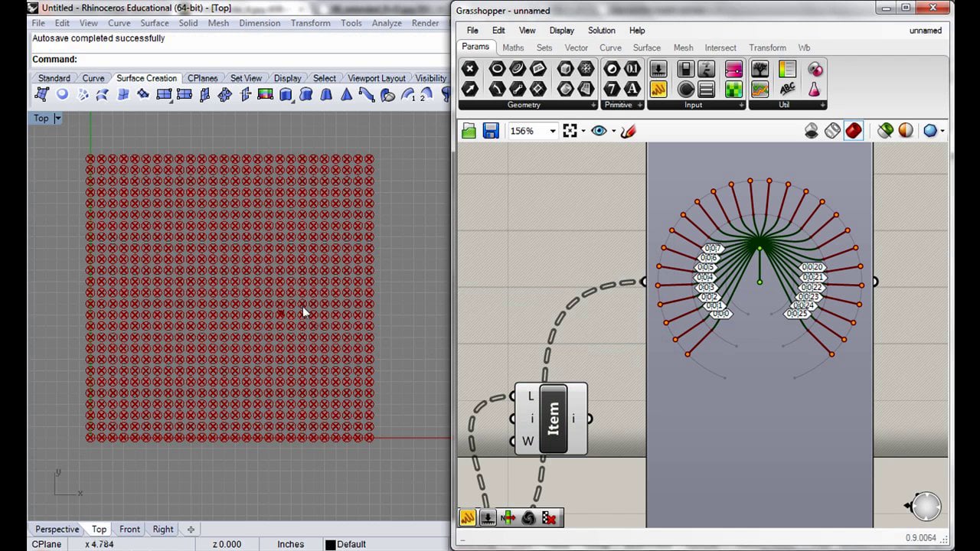
Task: Toggle only-selected-objects preview (green cylinder)
Action: 885,131
